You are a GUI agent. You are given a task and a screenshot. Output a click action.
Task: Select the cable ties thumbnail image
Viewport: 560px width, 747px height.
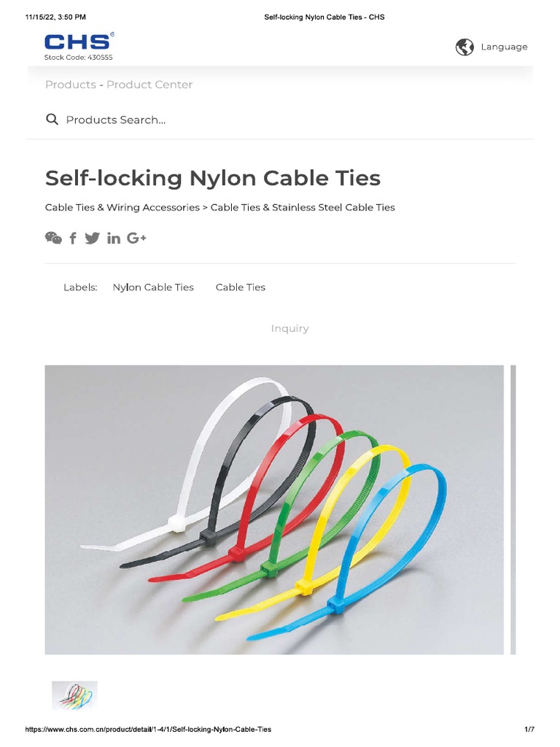pyautogui.click(x=75, y=695)
